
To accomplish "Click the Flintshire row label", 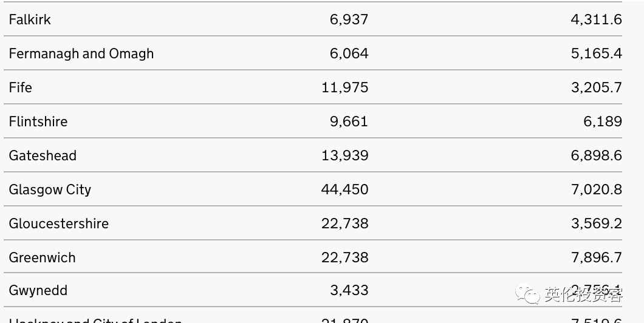I will tap(38, 121).
